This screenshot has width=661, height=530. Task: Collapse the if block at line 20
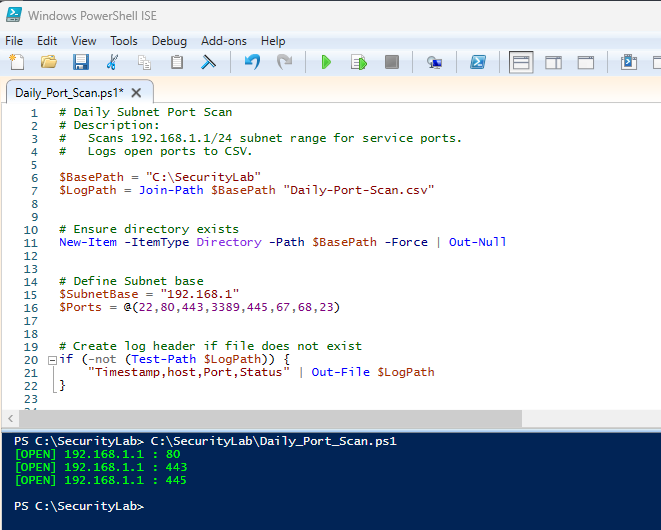[x=52, y=360]
